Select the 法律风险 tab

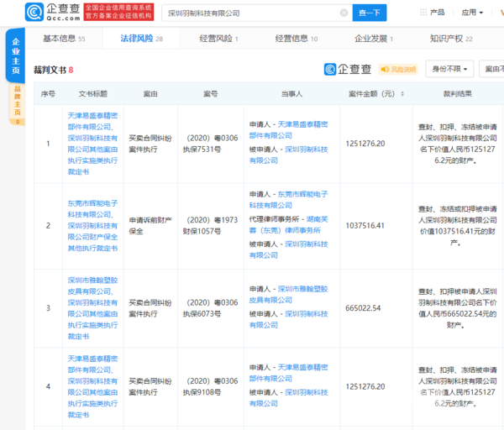(x=137, y=39)
